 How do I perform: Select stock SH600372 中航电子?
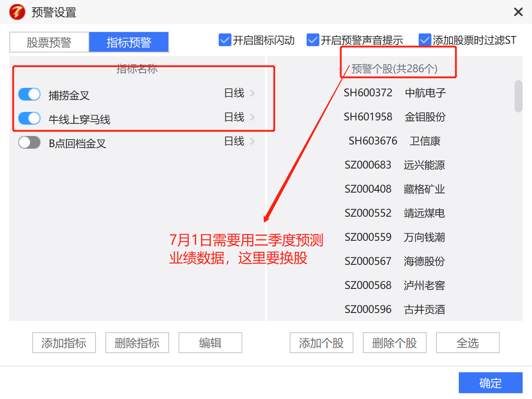[395, 93]
